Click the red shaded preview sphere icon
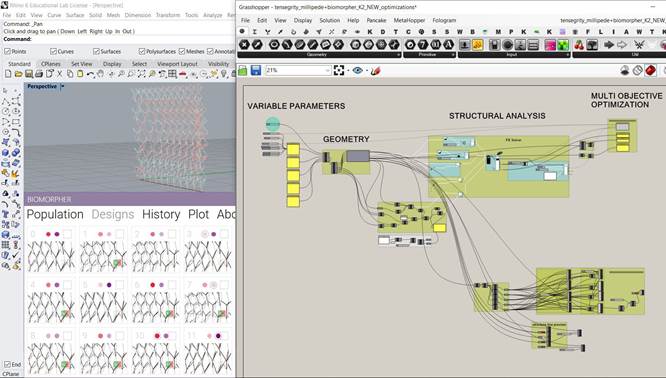Image resolution: width=666 pixels, height=378 pixels. click(x=650, y=71)
